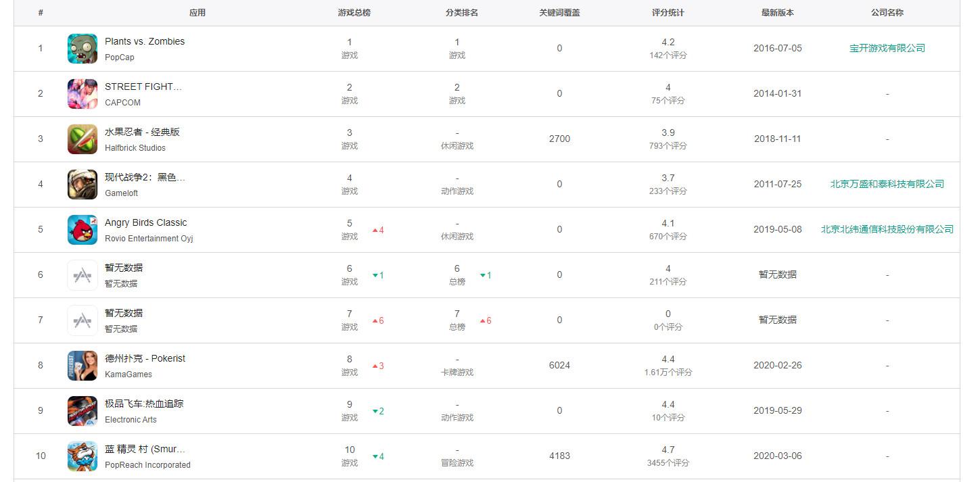Viewport: 980px width, 482px height.
Task: Click version date 2020-02-26
Action: [x=778, y=365]
